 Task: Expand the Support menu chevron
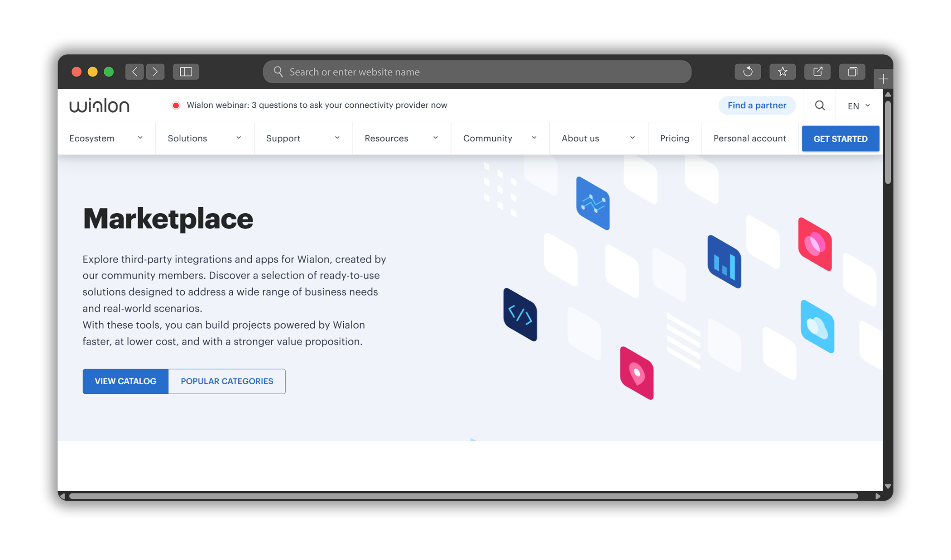point(337,138)
